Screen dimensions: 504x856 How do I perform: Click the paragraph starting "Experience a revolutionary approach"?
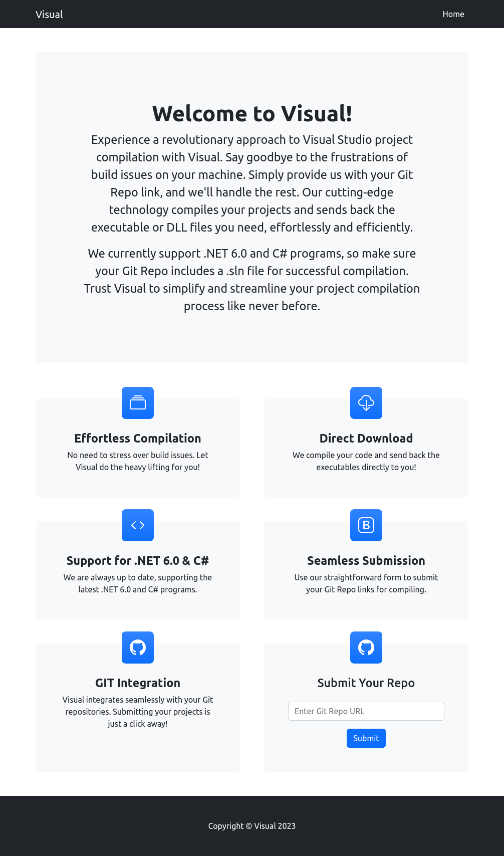tap(252, 183)
